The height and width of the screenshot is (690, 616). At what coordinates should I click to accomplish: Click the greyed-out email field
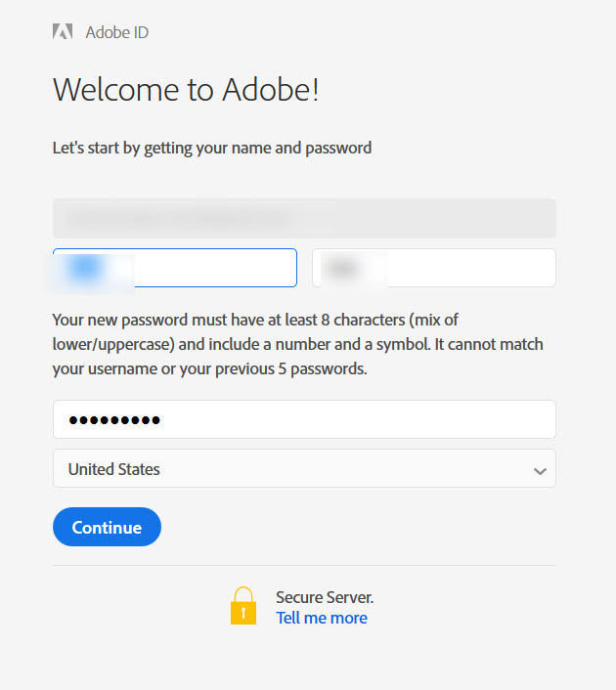304,218
